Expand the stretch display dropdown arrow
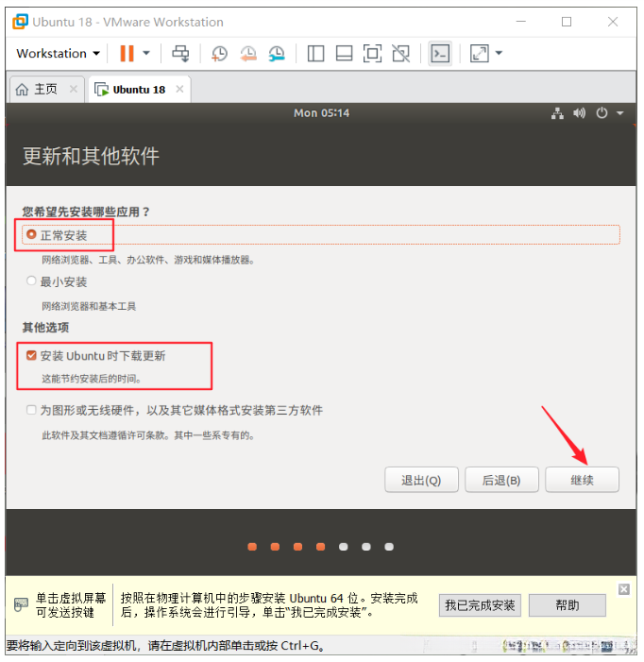The width and height of the screenshot is (644, 662). [499, 53]
